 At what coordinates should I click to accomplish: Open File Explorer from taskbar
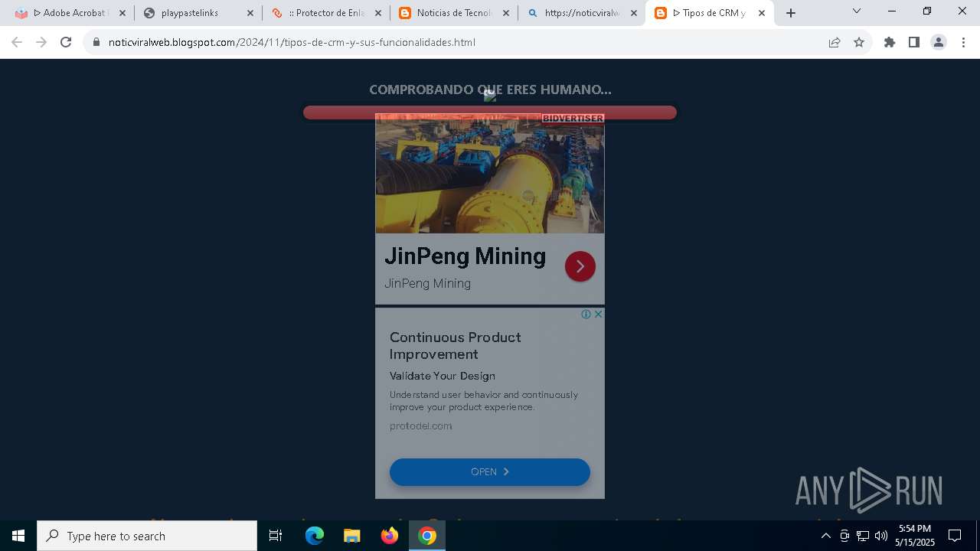[351, 536]
